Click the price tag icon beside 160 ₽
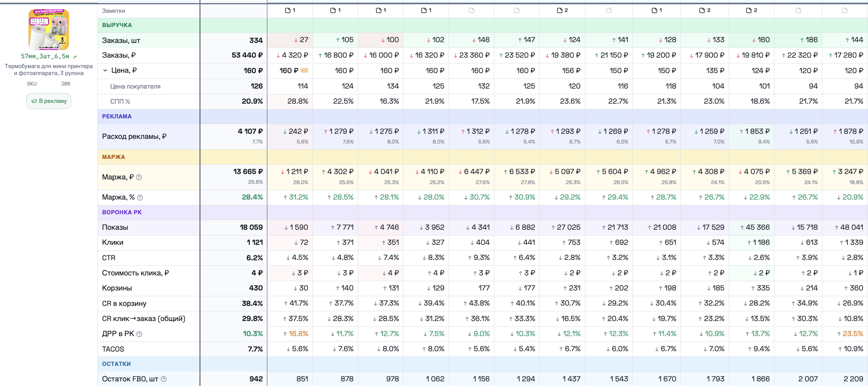 [x=304, y=70]
